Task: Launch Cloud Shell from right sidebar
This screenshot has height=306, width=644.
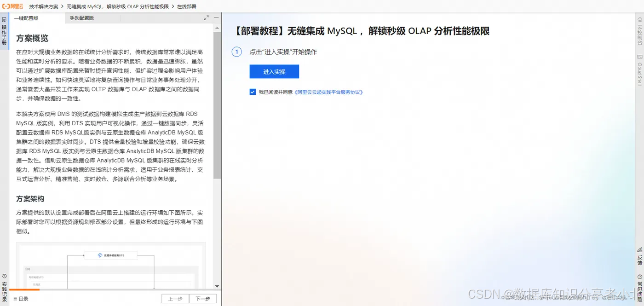Action: 639,70
